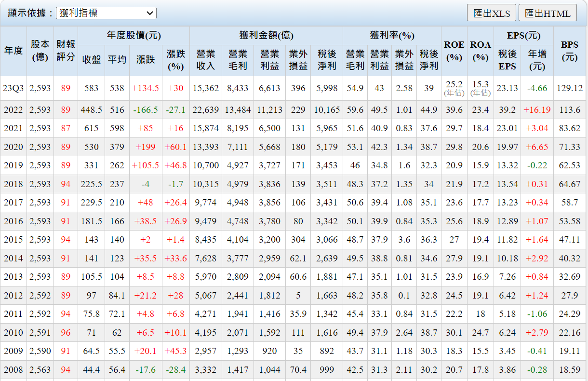Click the 收盤 price column header
588x381 pixels.
click(91, 60)
